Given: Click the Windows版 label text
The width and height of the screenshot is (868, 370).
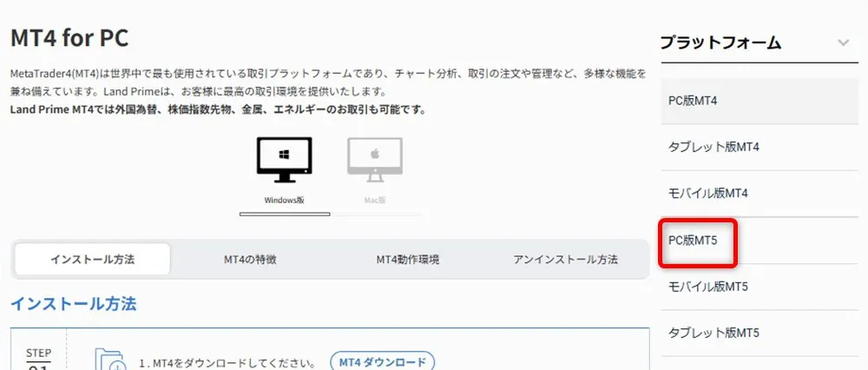Looking at the screenshot, I should (x=284, y=201).
